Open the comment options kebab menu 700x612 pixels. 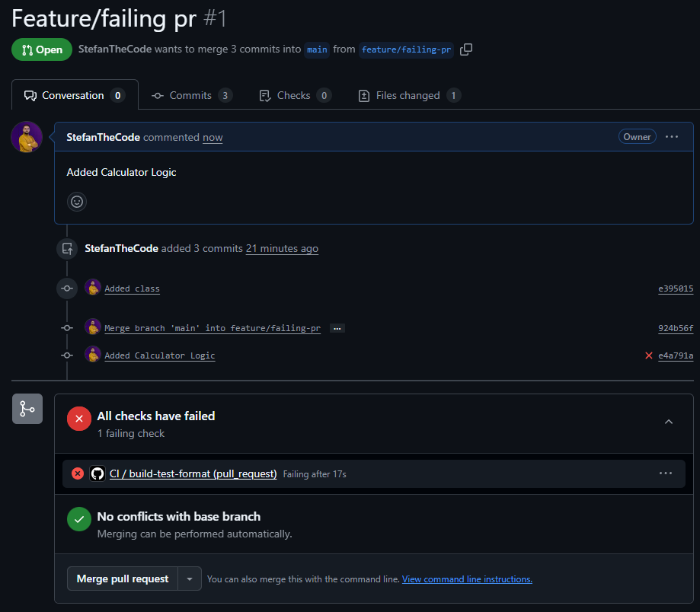(x=671, y=136)
